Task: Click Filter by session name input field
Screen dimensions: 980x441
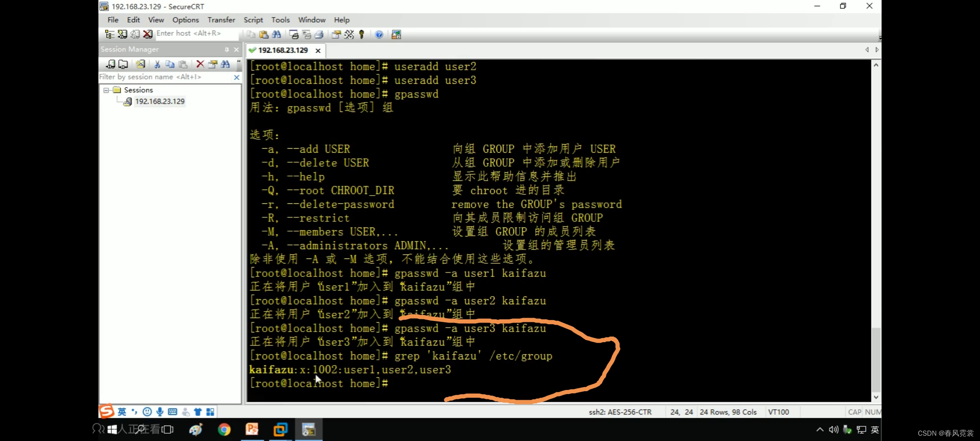Action: tap(165, 76)
